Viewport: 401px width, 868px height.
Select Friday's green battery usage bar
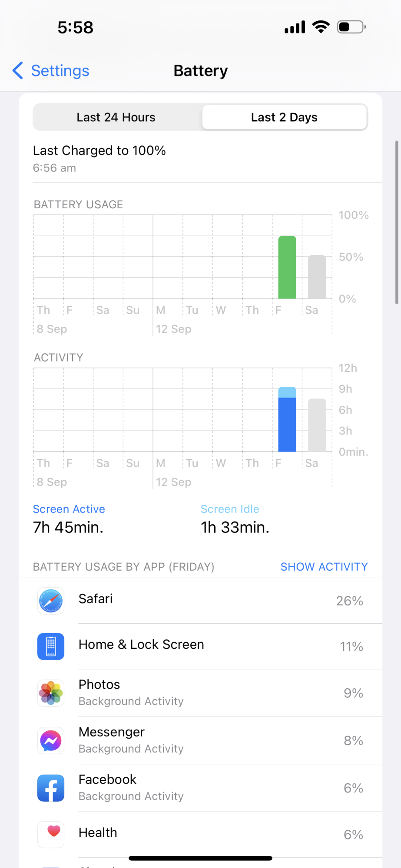(287, 267)
